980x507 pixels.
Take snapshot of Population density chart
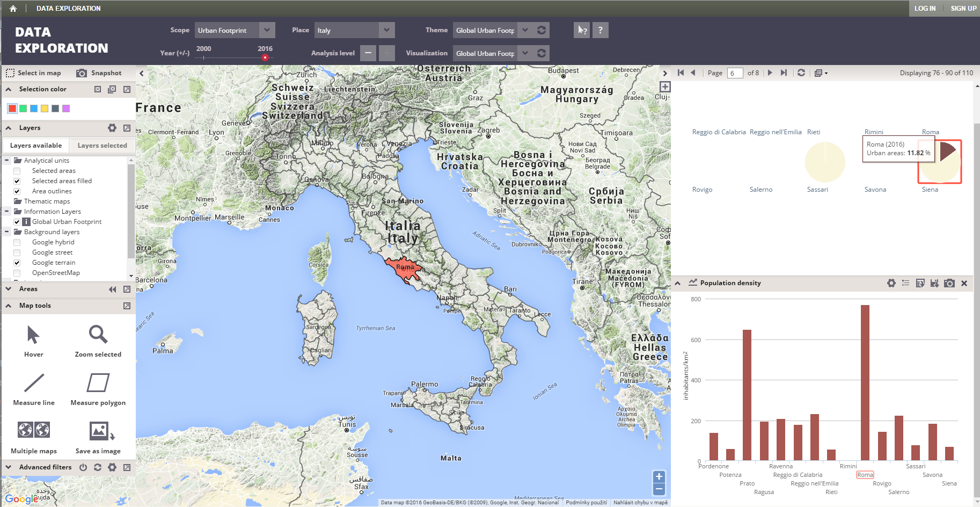tap(949, 283)
